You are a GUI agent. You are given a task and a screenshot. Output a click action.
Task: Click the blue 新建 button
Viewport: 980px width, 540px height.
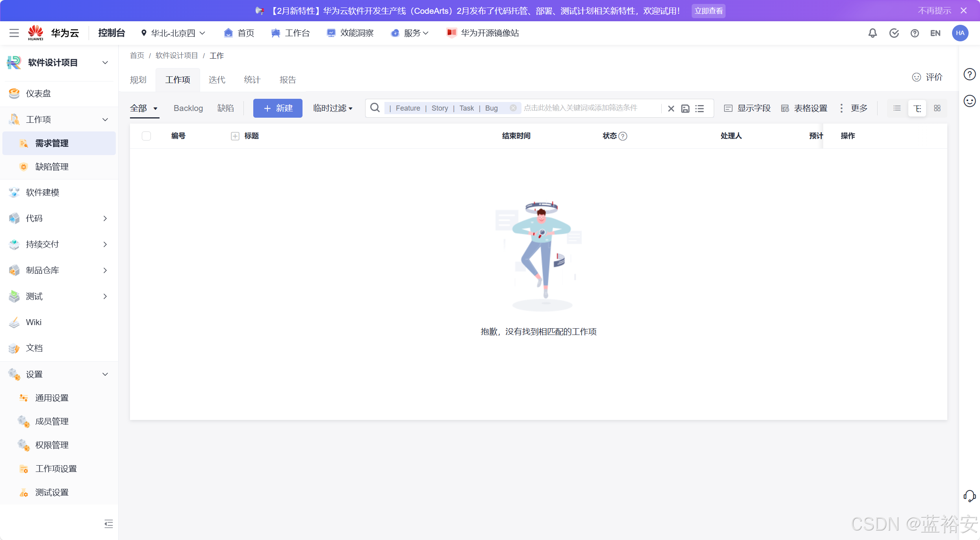click(x=278, y=108)
